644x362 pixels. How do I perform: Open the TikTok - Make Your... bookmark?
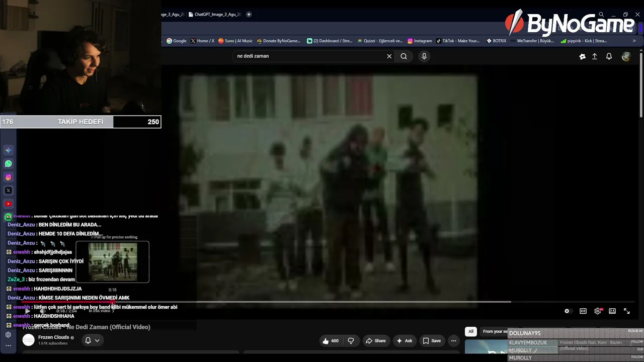pos(458,41)
